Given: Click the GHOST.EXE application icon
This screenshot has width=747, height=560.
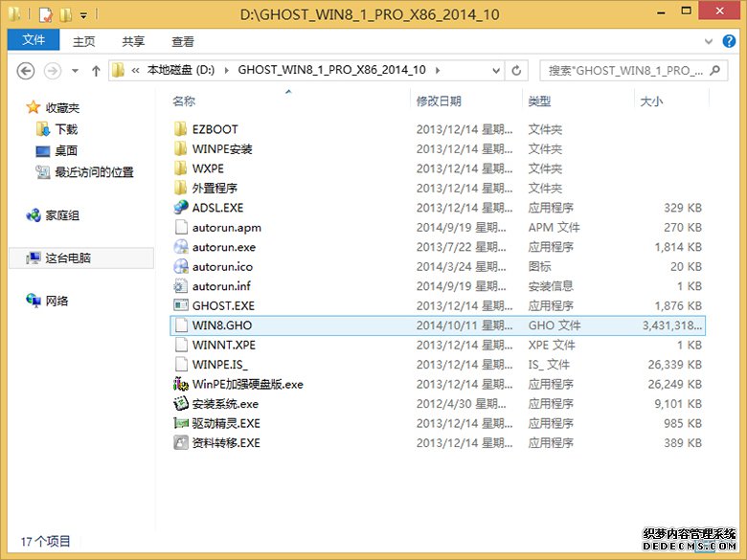Looking at the screenshot, I should (181, 305).
